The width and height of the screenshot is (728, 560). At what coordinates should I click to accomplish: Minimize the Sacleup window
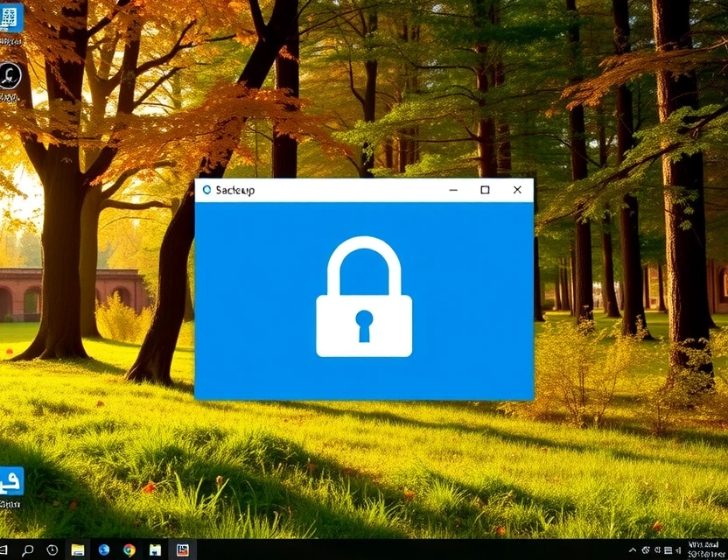point(453,190)
